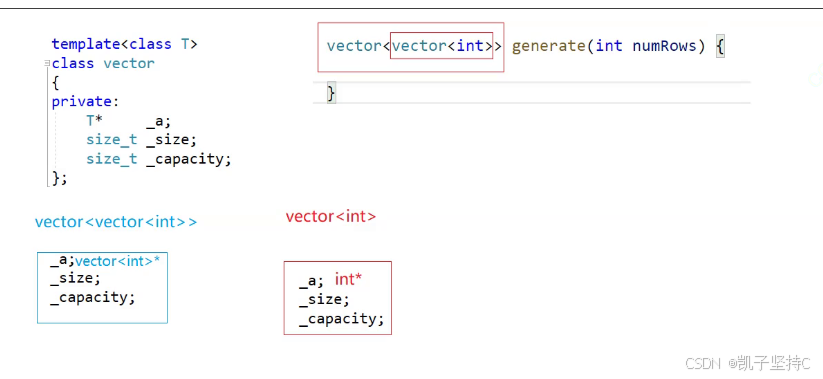Viewport: 823px width, 379px height.
Task: Click inner vector<int> red-boxed type
Action: click(441, 46)
